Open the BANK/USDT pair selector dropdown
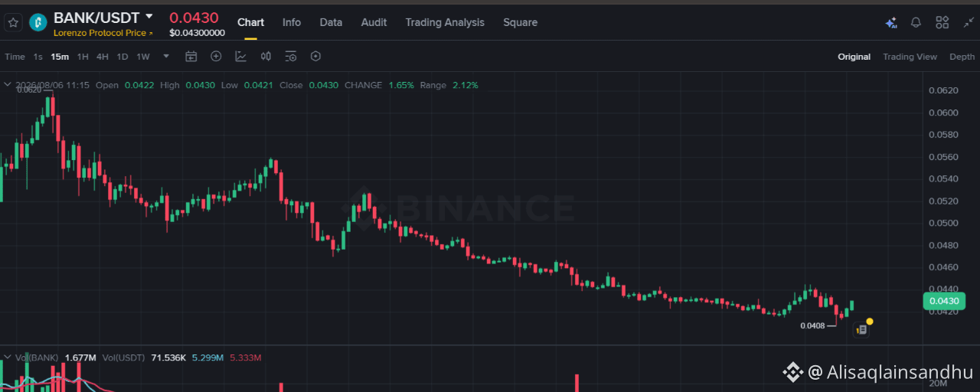 click(x=149, y=16)
